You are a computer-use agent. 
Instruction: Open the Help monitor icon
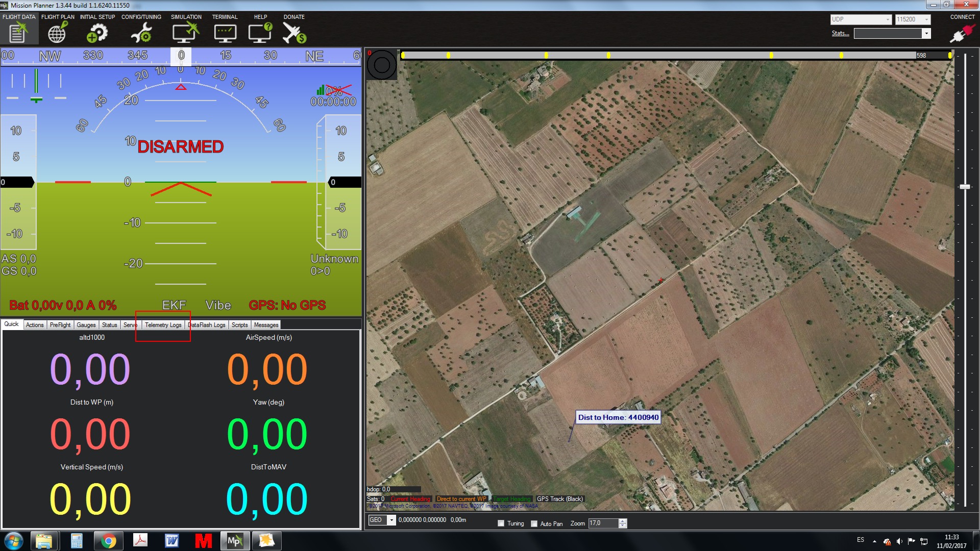tap(260, 33)
